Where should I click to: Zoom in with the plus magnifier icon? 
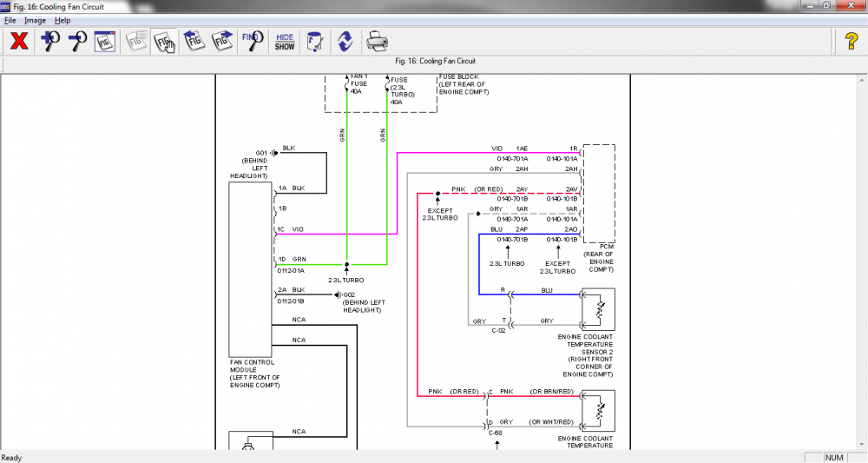[x=50, y=42]
